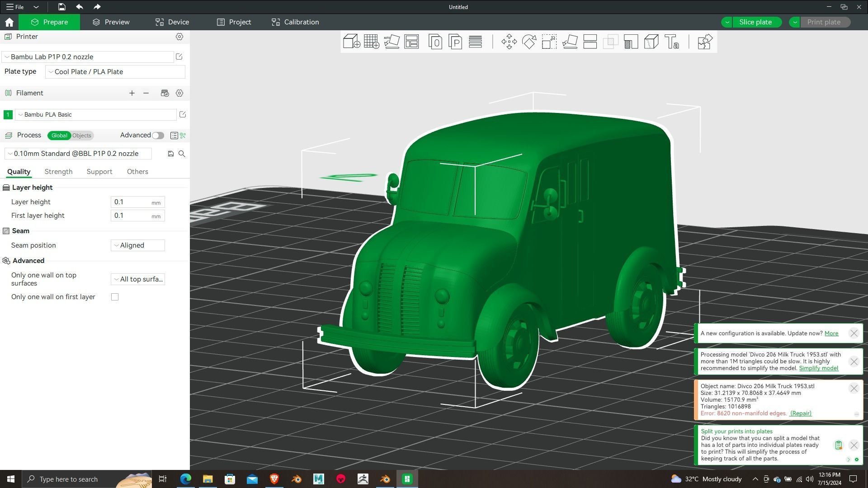Click the Variable layer height icon
Viewport: 868px width, 488px height.
pos(475,42)
